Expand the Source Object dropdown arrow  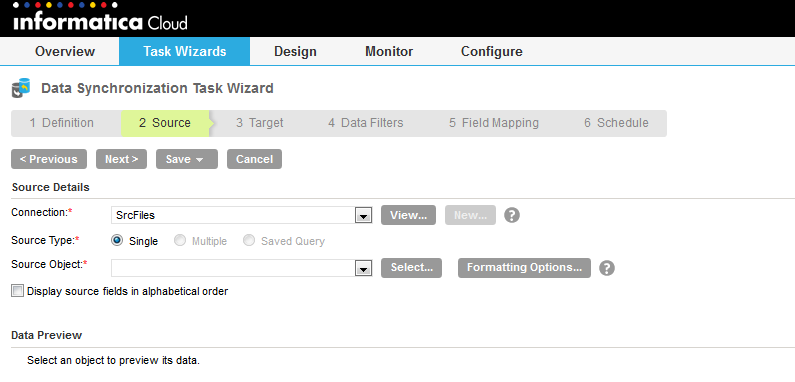pos(363,268)
